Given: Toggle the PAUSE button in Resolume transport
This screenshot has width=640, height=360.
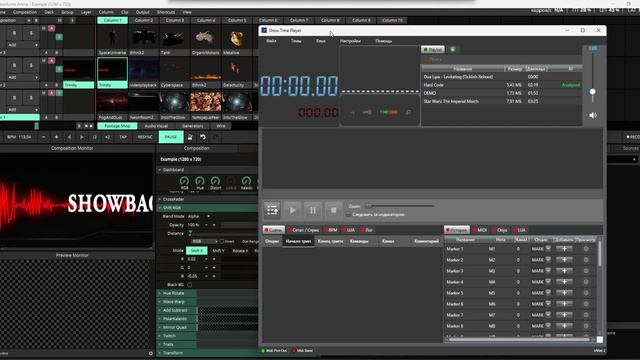Looking at the screenshot, I should coord(171,137).
